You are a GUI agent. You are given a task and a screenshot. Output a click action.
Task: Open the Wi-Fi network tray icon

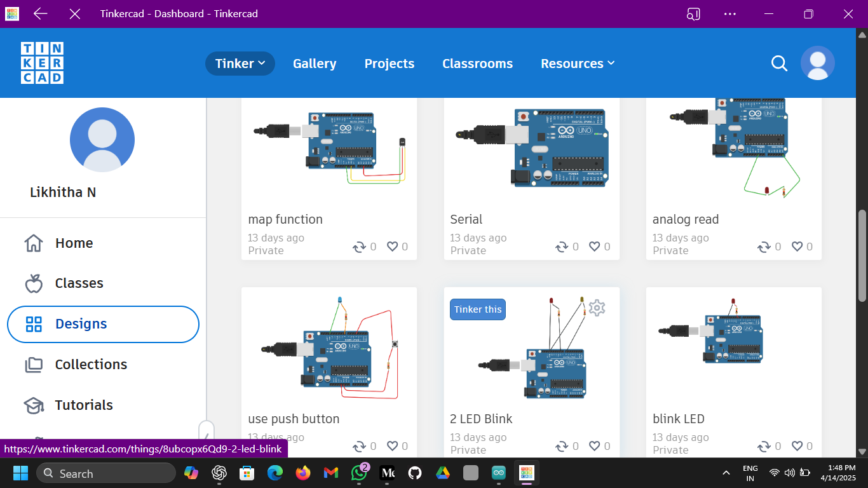(774, 473)
